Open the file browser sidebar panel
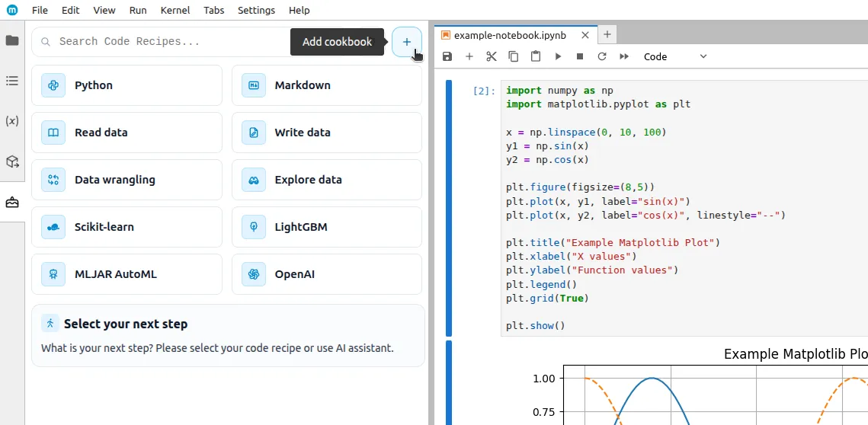The width and height of the screenshot is (868, 425). pos(12,40)
